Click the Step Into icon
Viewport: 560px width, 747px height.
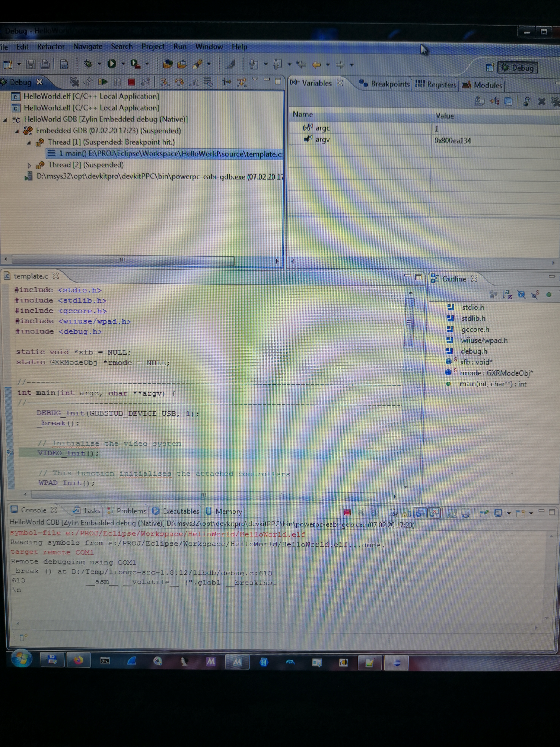[x=165, y=82]
